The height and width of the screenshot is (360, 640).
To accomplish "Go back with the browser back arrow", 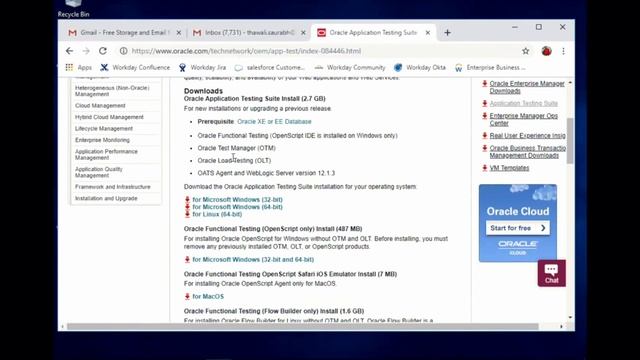I will 69,51.
